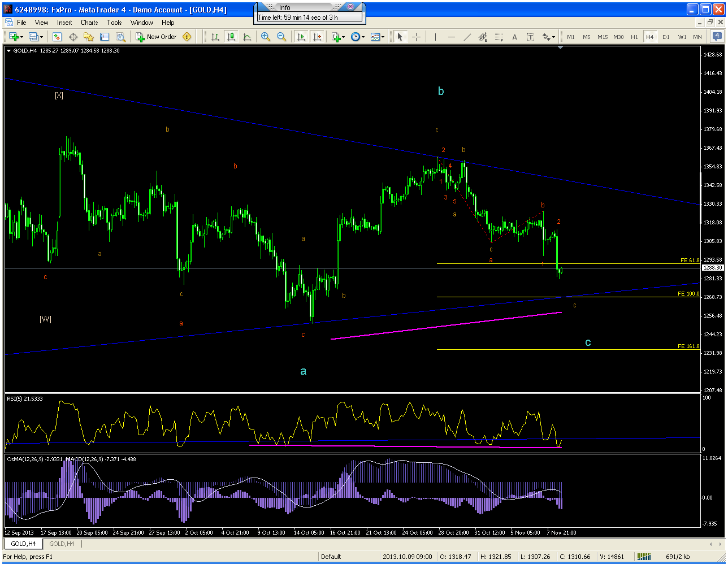Select the Equidistant Channel tool

[483, 37]
